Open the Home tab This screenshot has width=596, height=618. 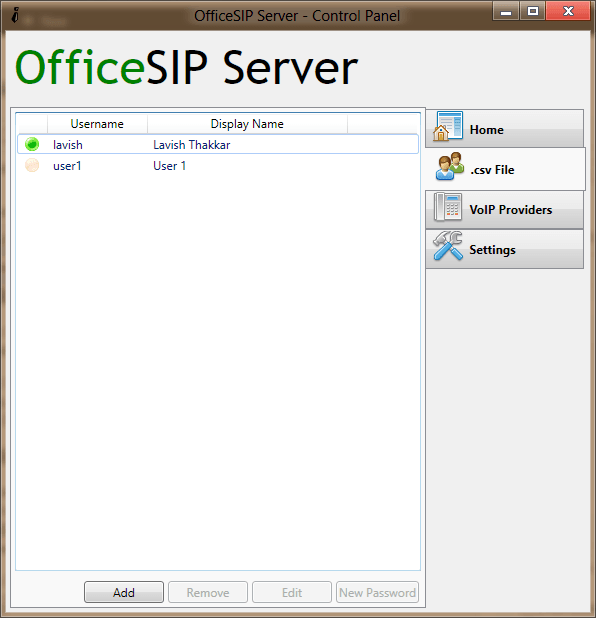[504, 128]
